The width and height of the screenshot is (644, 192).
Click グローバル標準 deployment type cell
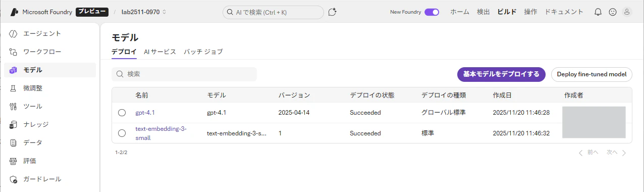(x=444, y=113)
